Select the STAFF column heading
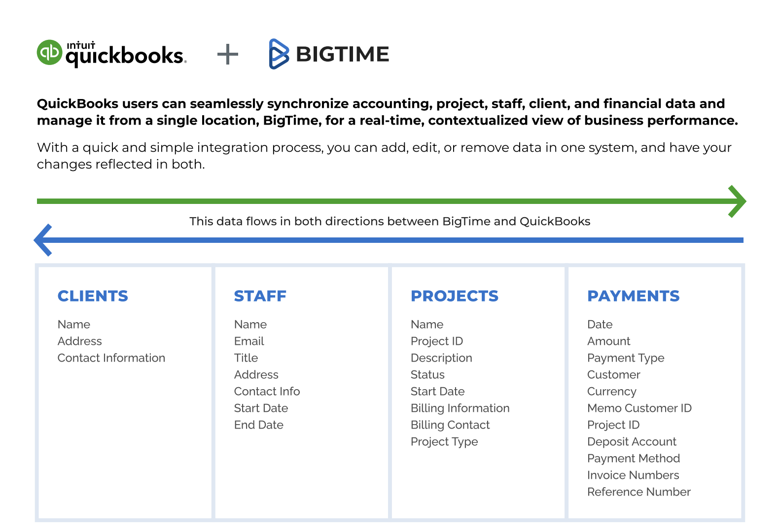The image size is (780, 532). pyautogui.click(x=260, y=296)
